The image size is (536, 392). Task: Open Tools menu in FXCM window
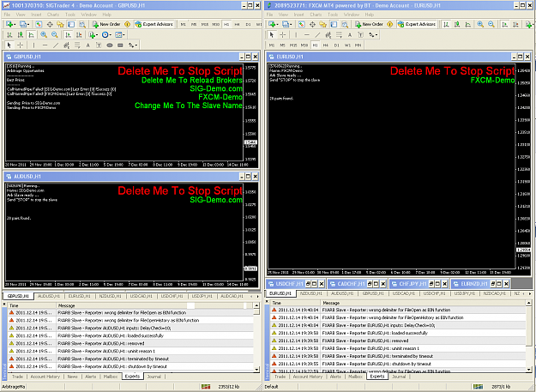point(333,15)
